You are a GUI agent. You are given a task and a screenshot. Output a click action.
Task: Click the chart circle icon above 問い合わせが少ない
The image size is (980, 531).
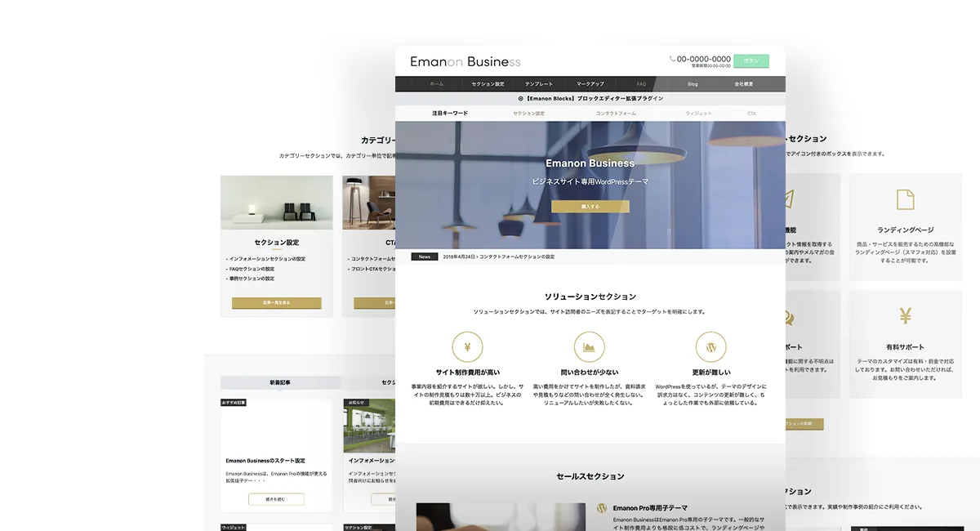tap(590, 346)
